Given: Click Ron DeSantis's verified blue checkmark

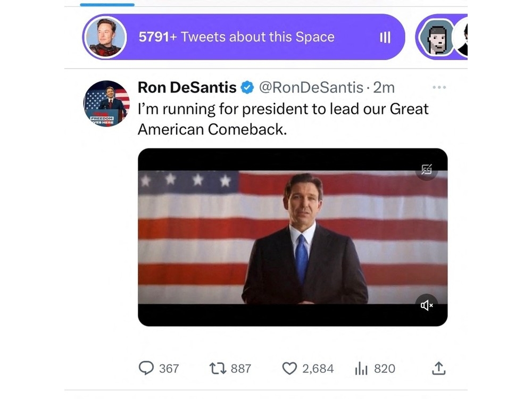Looking at the screenshot, I should coord(246,87).
